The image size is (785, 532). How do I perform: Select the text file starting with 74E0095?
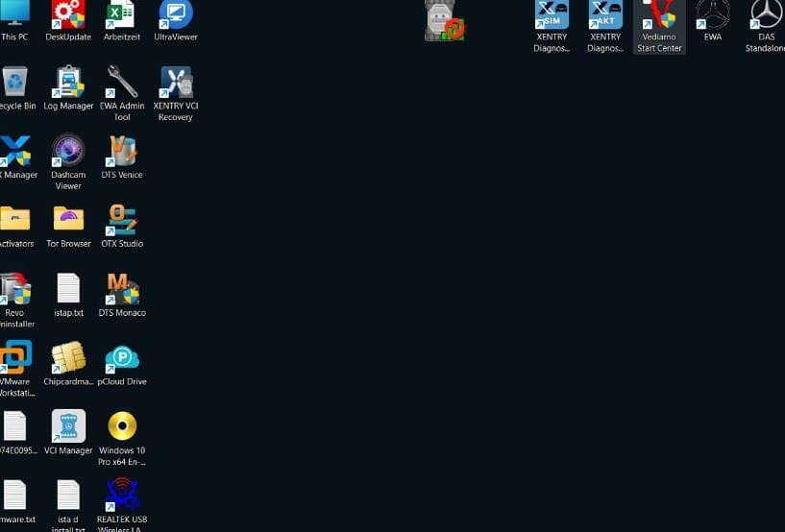16,433
